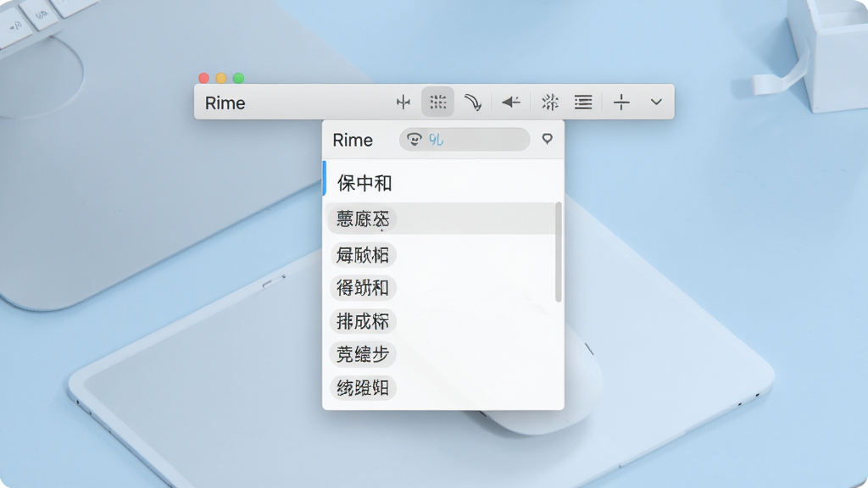Click the curved downward arrow toolbar icon

click(473, 103)
